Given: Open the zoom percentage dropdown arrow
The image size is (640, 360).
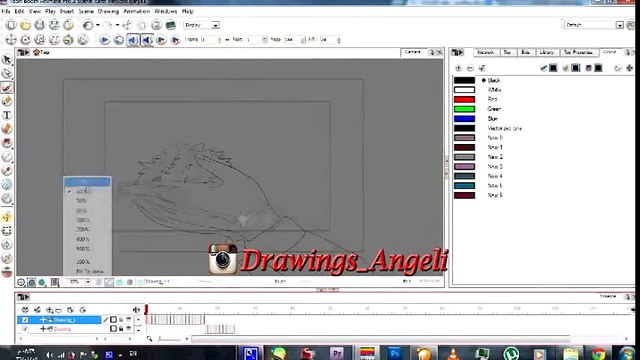Looking at the screenshot, I should 88,282.
